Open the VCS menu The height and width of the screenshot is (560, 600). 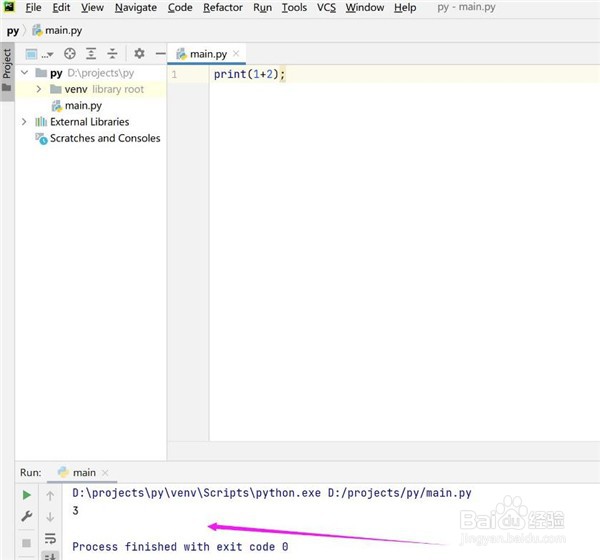click(x=326, y=8)
